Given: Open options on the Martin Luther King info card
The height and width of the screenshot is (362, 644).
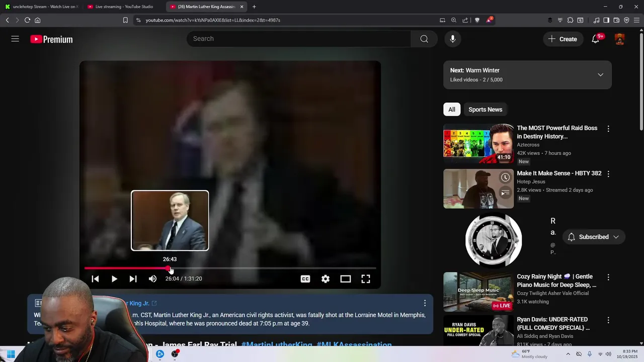Looking at the screenshot, I should point(425,303).
